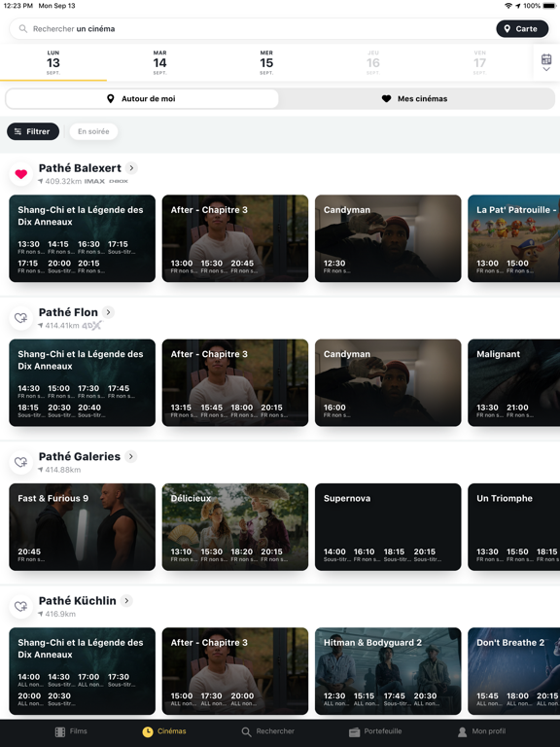Image resolution: width=560 pixels, height=747 pixels.
Task: Select Thursday 16 Sept date tab
Action: point(373,62)
